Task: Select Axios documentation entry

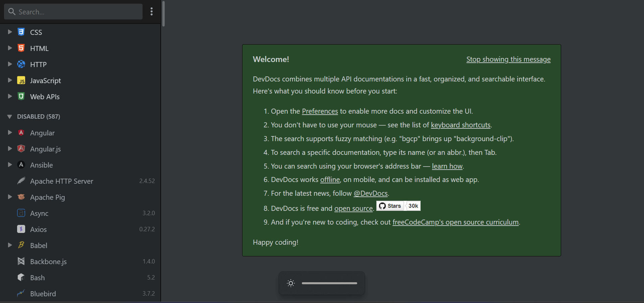Action: pyautogui.click(x=39, y=229)
